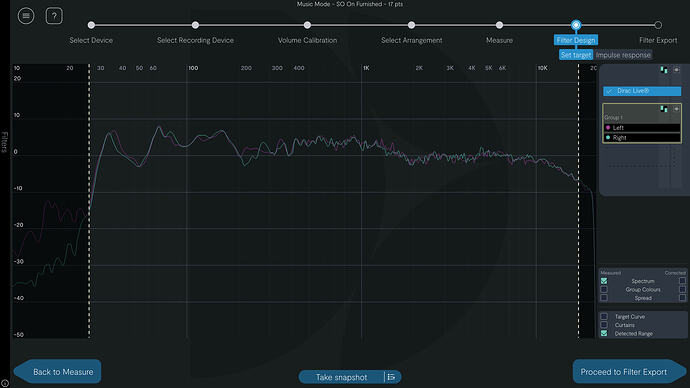Click the upper frequency range dashed curtain line
This screenshot has width=690, height=388.
[579, 201]
